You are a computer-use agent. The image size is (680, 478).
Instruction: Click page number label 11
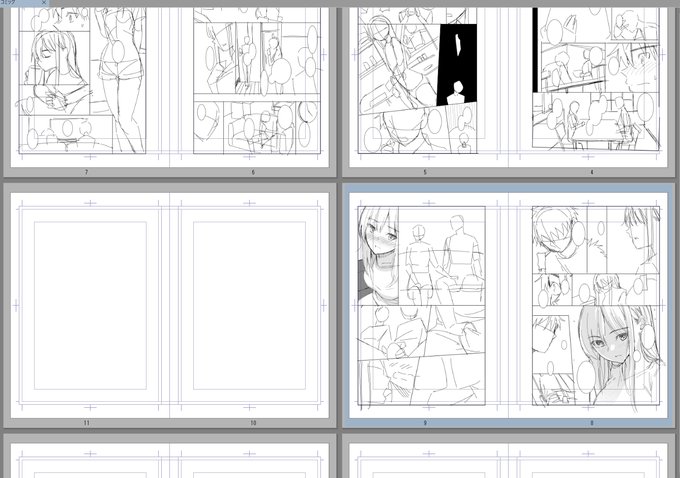coord(87,423)
